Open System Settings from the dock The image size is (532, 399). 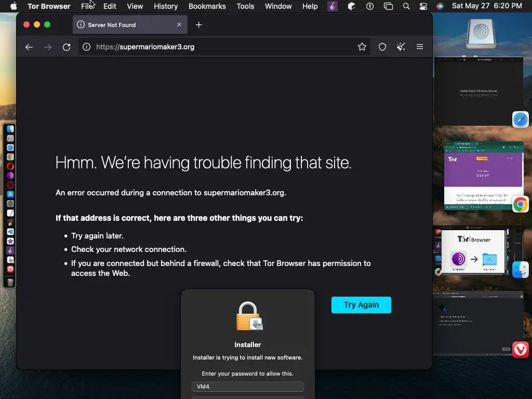(x=10, y=204)
